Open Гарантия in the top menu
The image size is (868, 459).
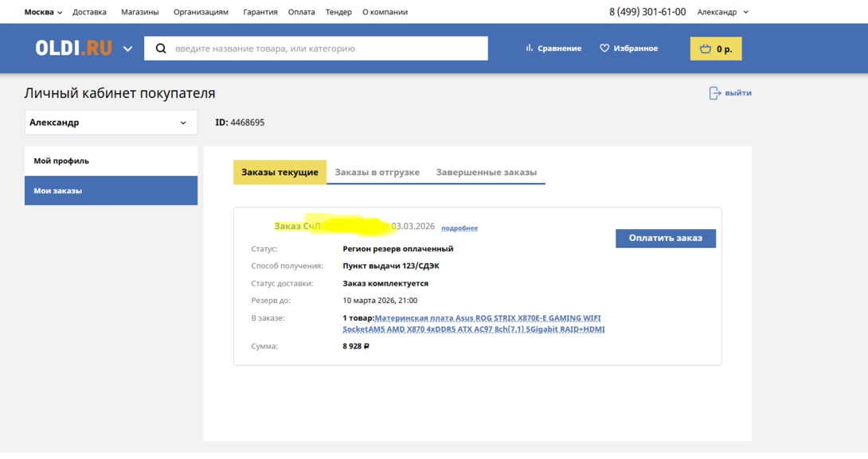(260, 12)
